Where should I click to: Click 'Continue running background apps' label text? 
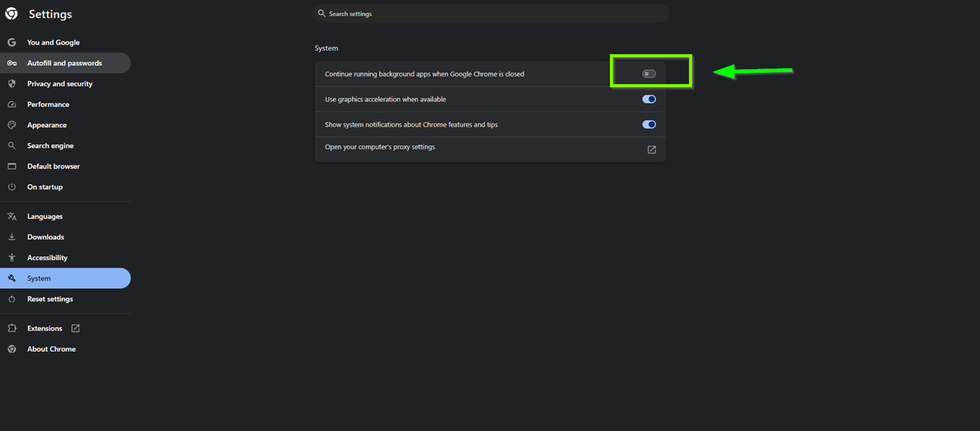pos(425,74)
